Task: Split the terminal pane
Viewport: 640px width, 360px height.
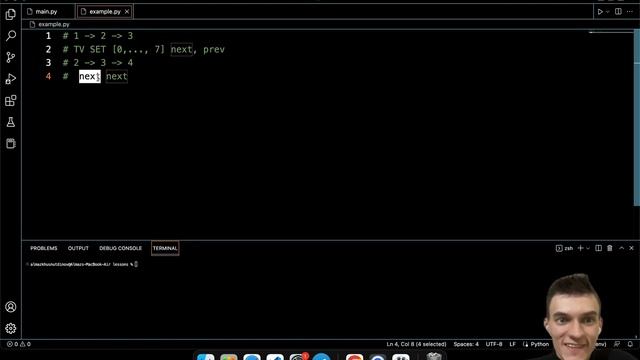Action: pyautogui.click(x=598, y=248)
